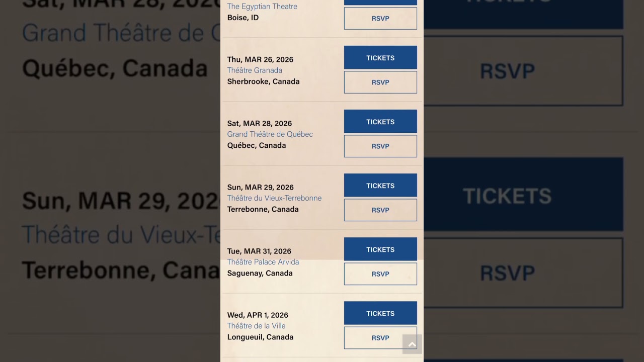Image resolution: width=644 pixels, height=362 pixels.
Task: Click TICKETS for Saguenay Mar 31 show
Action: 380,249
